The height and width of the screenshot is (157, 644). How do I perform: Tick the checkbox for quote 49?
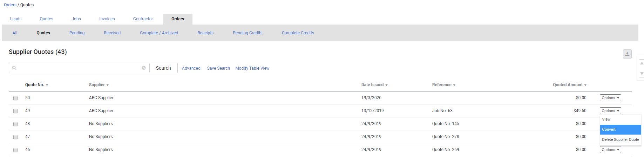click(15, 111)
